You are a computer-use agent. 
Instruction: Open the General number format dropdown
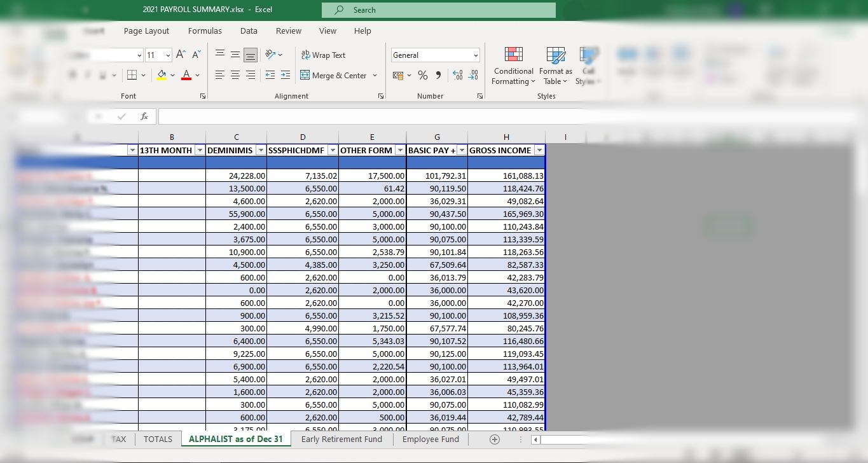pos(475,55)
